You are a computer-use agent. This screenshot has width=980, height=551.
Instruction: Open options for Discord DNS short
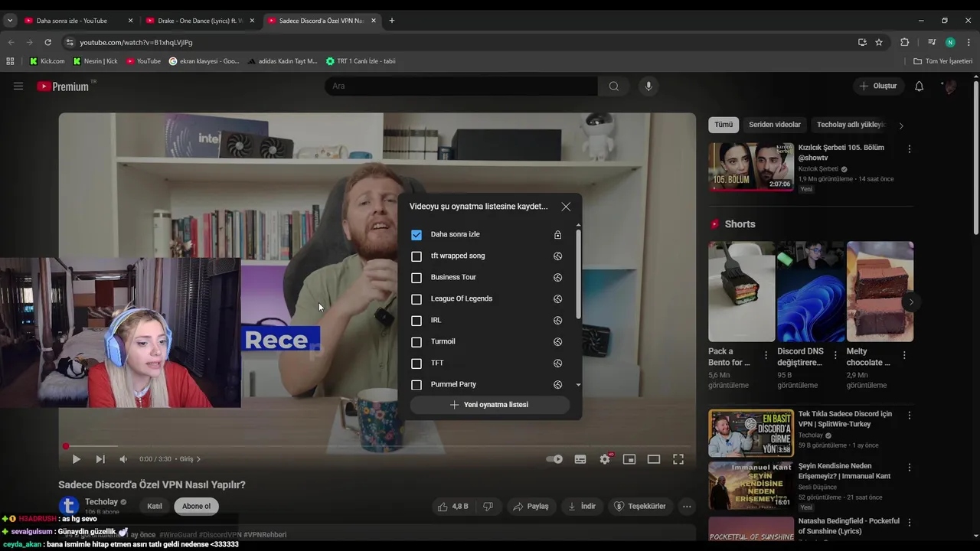(x=835, y=355)
